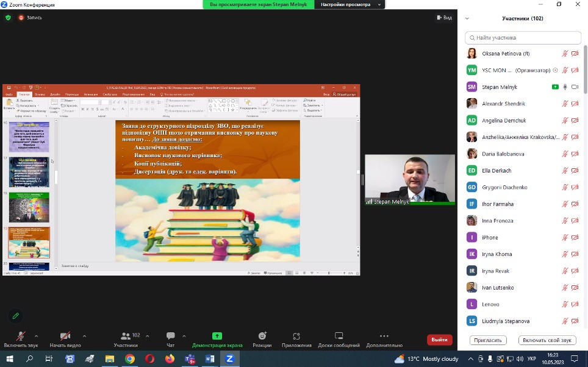Click the microphone icon for Stepan Melnyk
588x367 pixels.
point(565,87)
